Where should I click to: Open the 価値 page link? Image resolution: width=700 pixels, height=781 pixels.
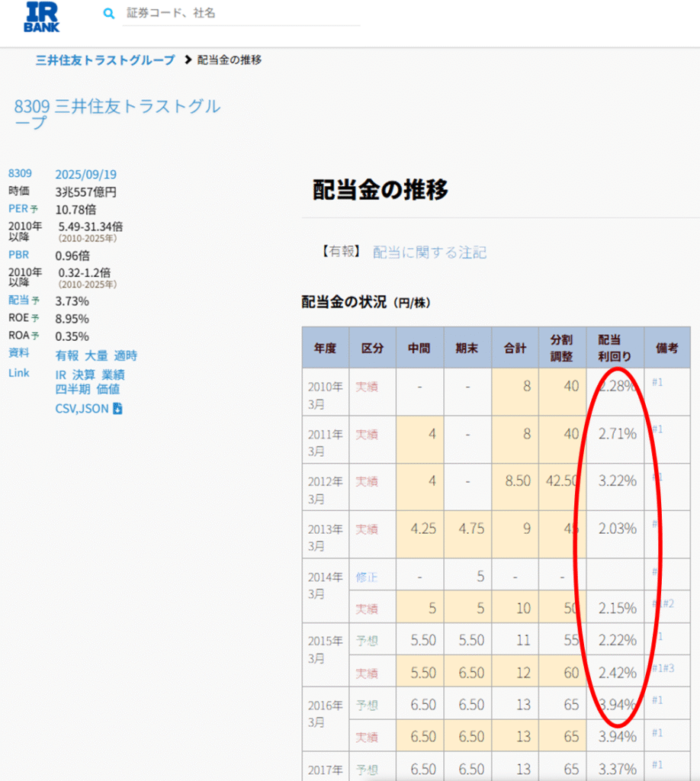[108, 389]
